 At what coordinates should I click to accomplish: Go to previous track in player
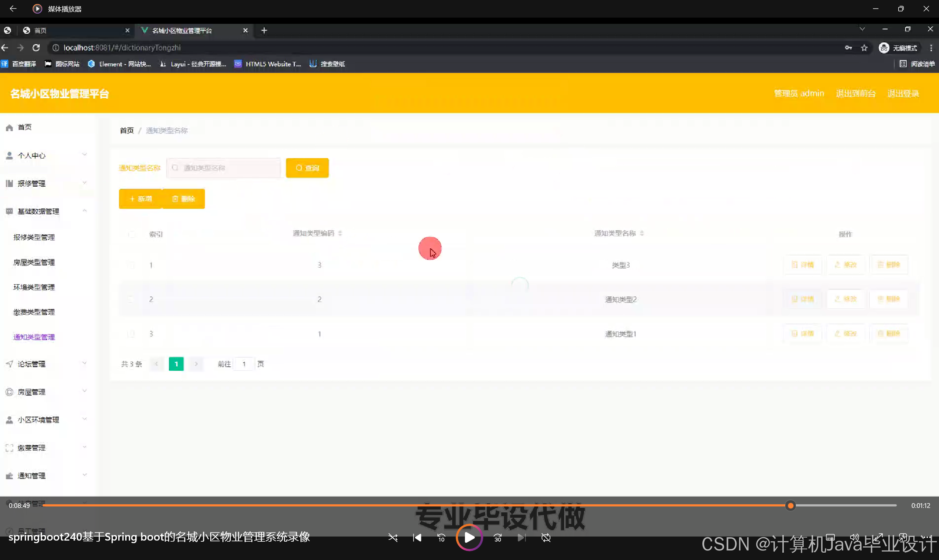[417, 538]
